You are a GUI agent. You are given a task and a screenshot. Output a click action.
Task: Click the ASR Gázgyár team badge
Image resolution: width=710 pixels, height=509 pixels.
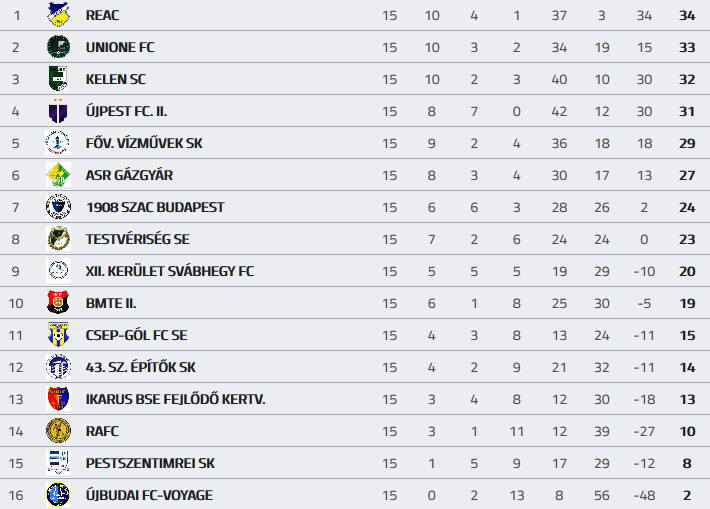58,175
